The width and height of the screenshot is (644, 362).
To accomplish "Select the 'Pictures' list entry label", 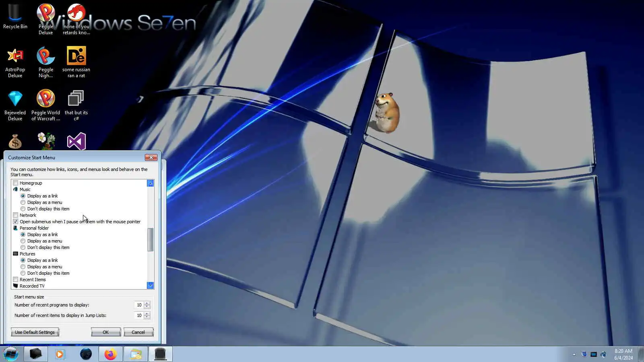I will 27,254.
